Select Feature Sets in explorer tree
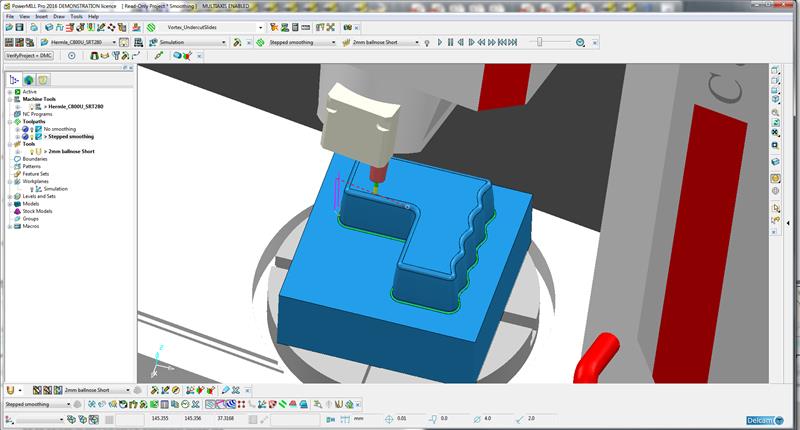The width and height of the screenshot is (800, 430). tap(35, 174)
